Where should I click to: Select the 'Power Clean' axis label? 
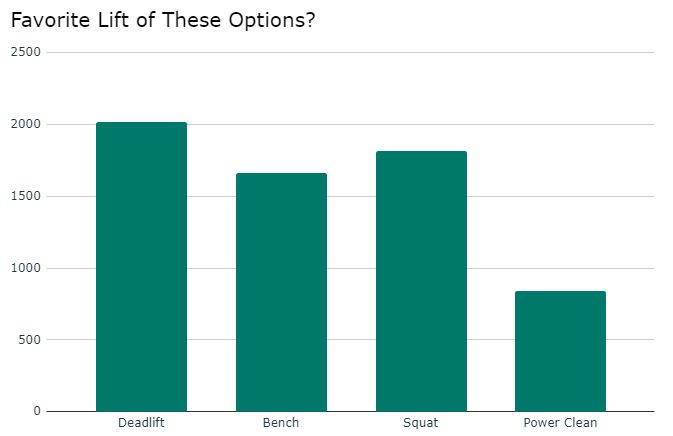(x=560, y=423)
